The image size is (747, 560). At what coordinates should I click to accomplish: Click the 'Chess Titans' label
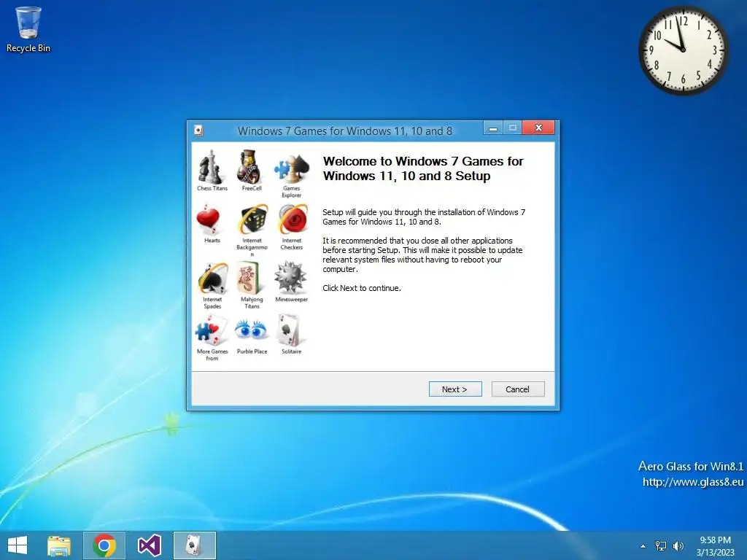point(212,188)
